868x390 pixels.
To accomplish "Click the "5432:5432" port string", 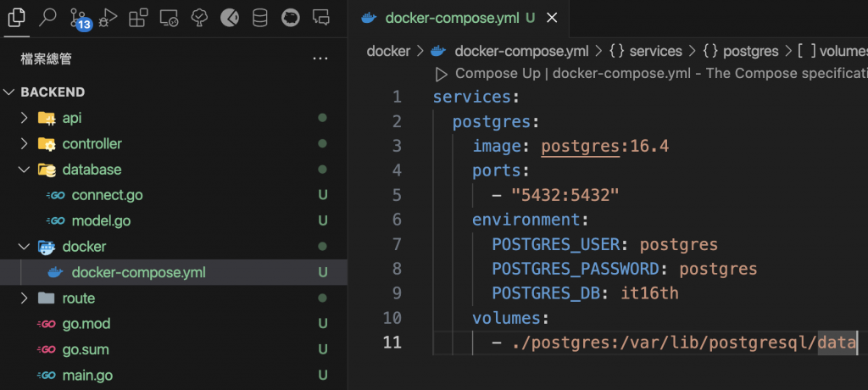I will pos(565,196).
